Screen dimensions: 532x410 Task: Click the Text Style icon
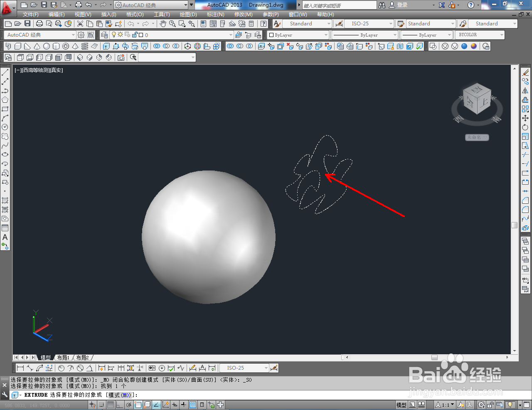click(277, 24)
